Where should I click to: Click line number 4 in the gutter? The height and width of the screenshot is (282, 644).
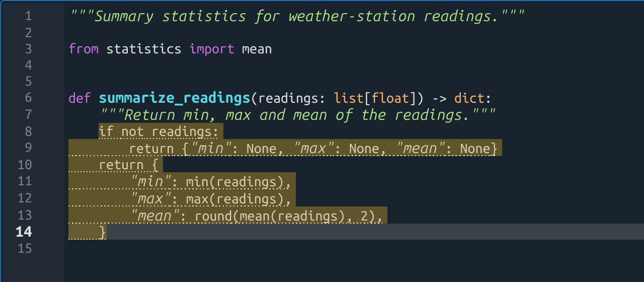[28, 65]
